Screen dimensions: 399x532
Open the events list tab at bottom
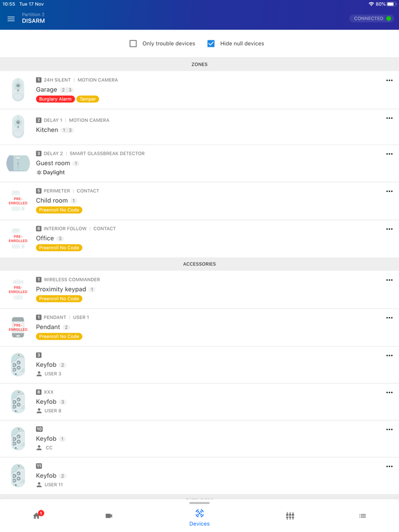point(362,515)
